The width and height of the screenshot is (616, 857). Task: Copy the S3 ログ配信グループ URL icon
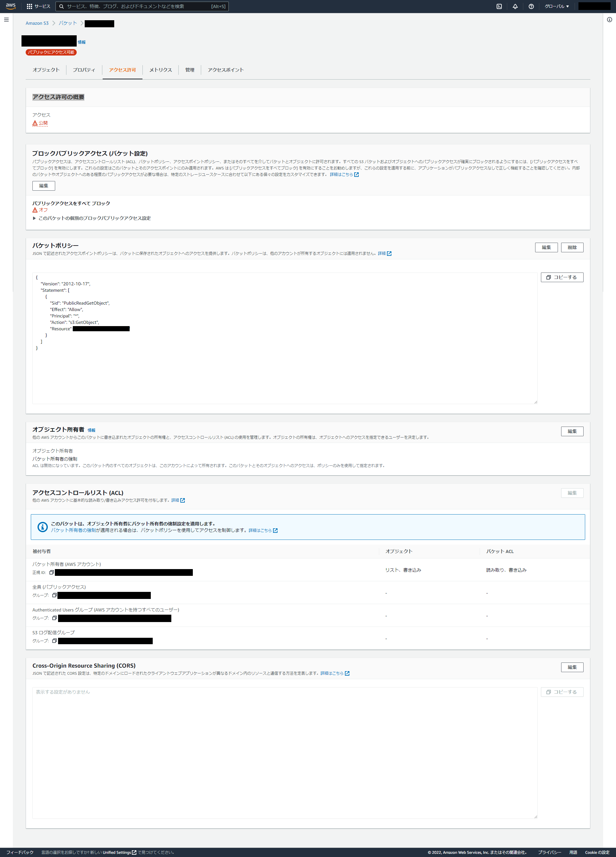point(55,641)
